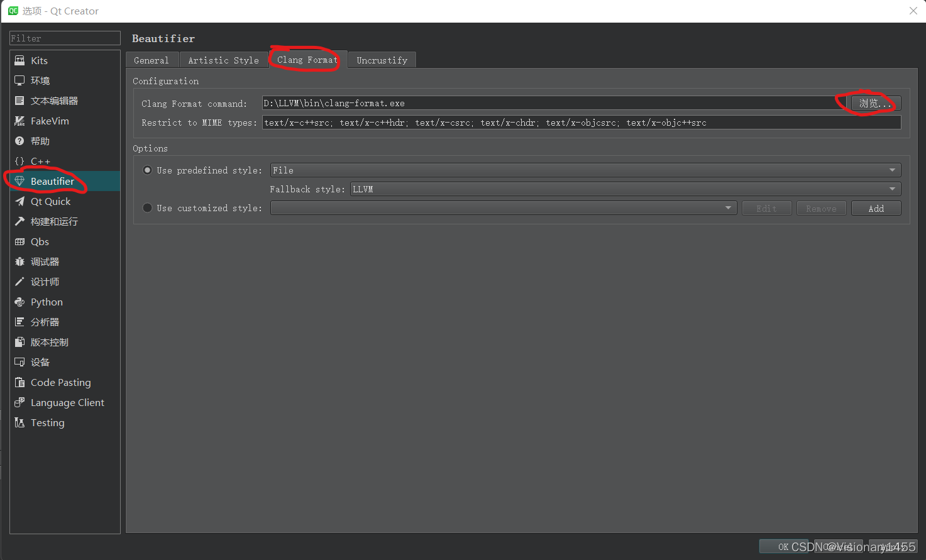Click the Clang Format command path field
The height and width of the screenshot is (560, 926).
pos(554,103)
